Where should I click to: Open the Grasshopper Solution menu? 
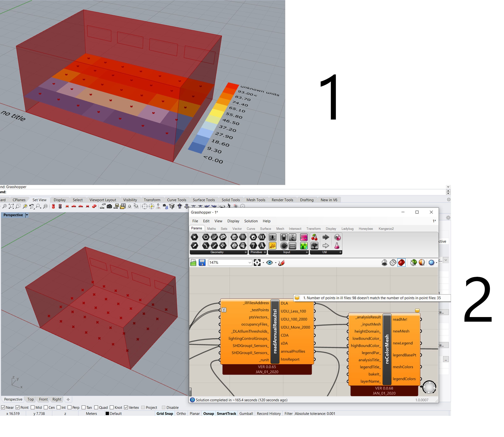coord(251,221)
